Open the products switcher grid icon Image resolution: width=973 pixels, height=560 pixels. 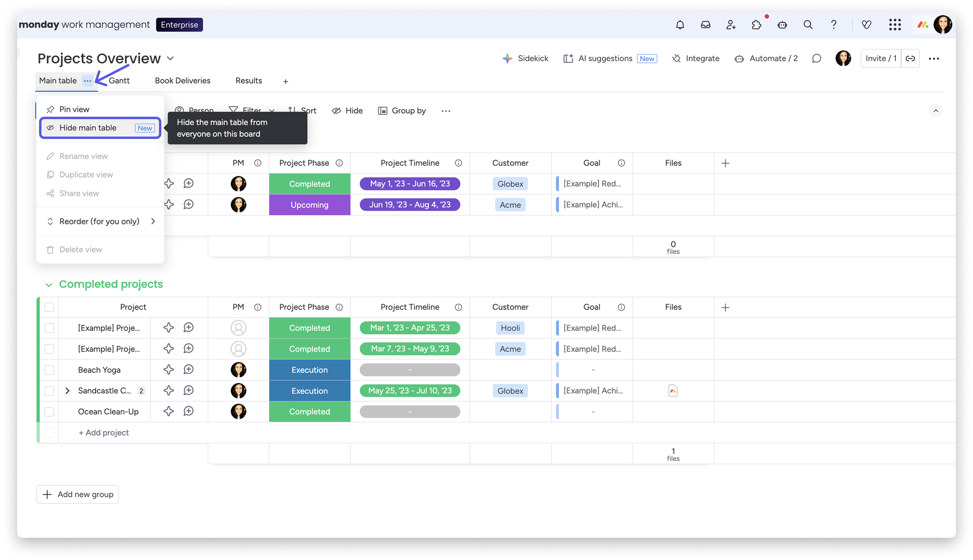895,25
